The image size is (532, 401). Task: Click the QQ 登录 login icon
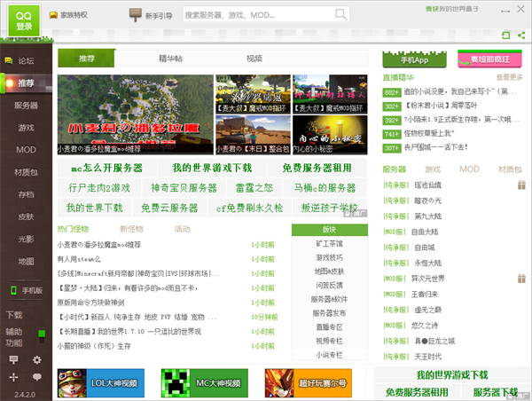24,20
